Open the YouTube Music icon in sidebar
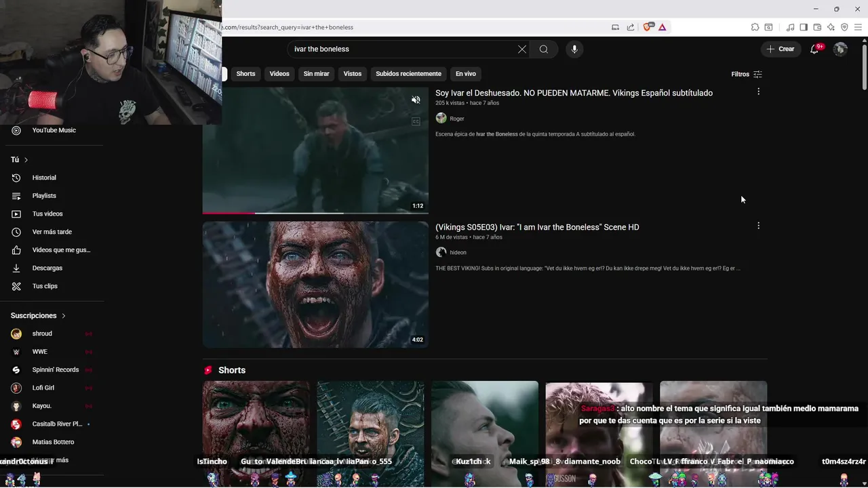The height and width of the screenshot is (488, 868). [16, 130]
